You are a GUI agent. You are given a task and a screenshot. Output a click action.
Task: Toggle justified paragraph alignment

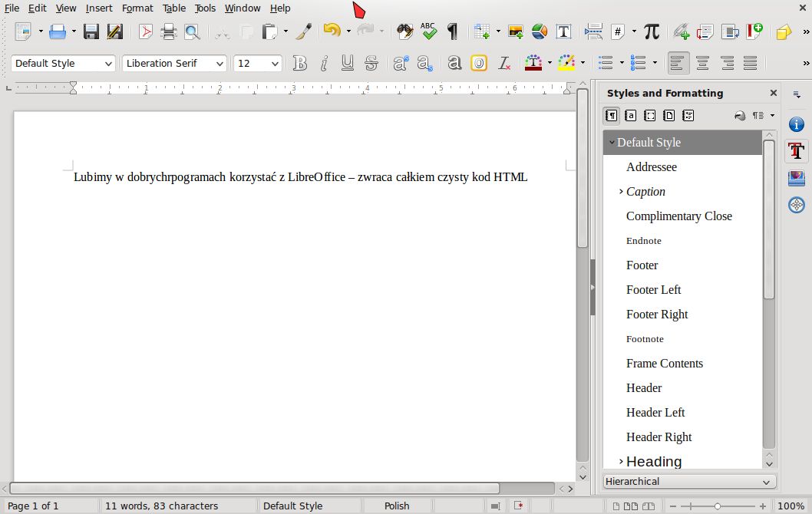(751, 63)
